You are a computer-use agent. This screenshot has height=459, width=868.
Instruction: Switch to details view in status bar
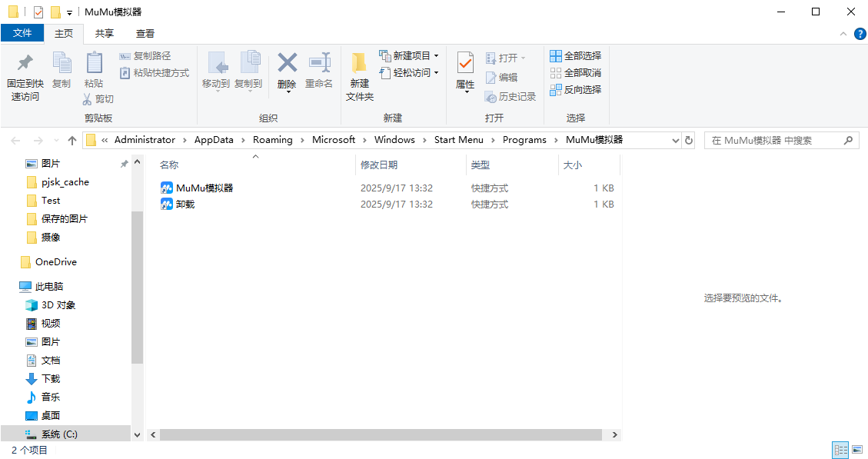[840, 450]
